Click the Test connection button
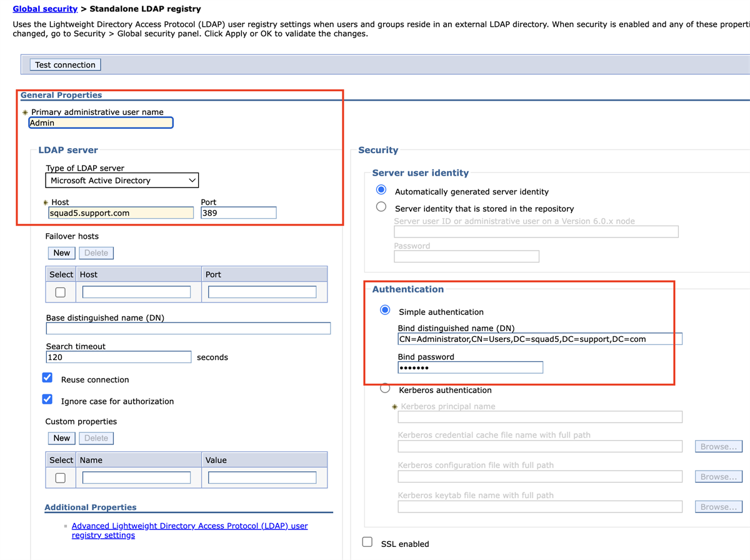750x560 pixels. pyautogui.click(x=64, y=64)
